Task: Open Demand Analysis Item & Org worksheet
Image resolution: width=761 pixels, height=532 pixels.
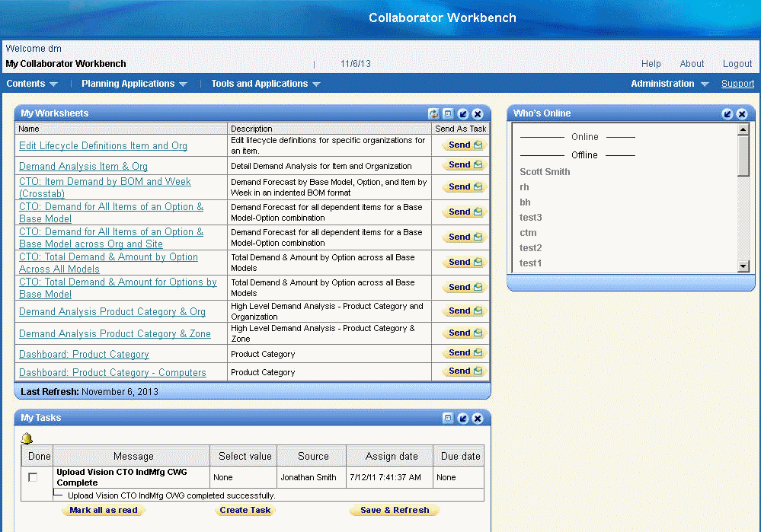Action: coord(83,167)
